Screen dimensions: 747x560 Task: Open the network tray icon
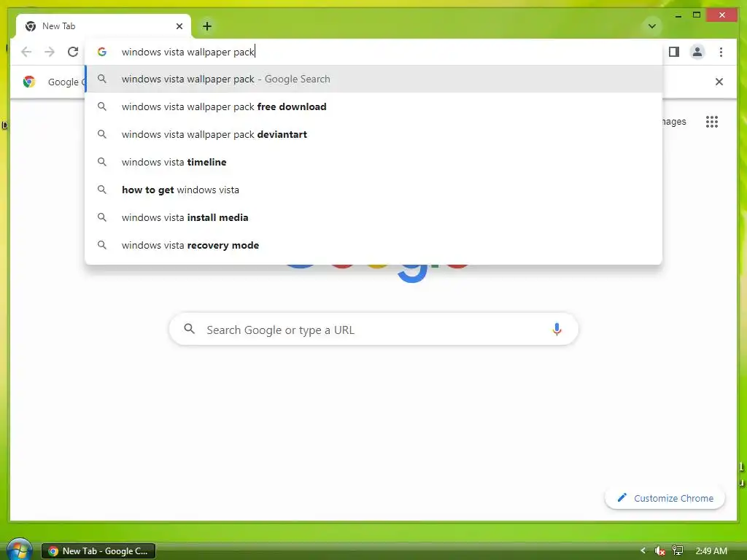tap(678, 551)
